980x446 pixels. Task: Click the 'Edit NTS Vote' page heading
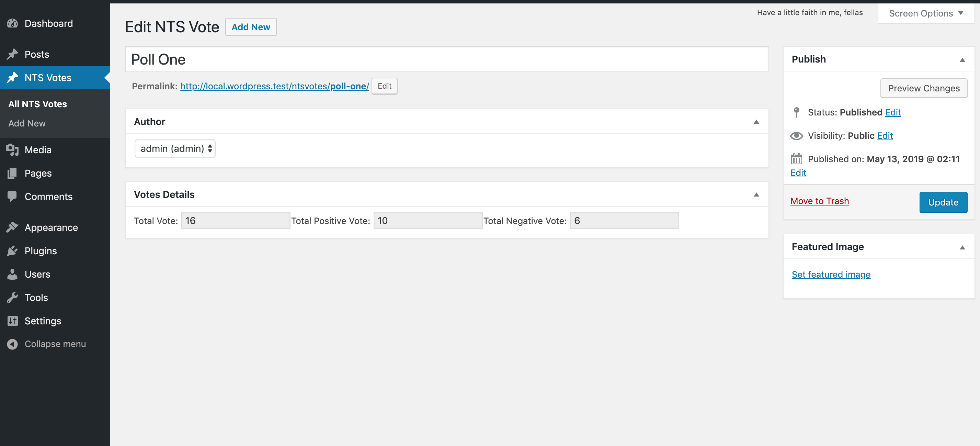(172, 27)
